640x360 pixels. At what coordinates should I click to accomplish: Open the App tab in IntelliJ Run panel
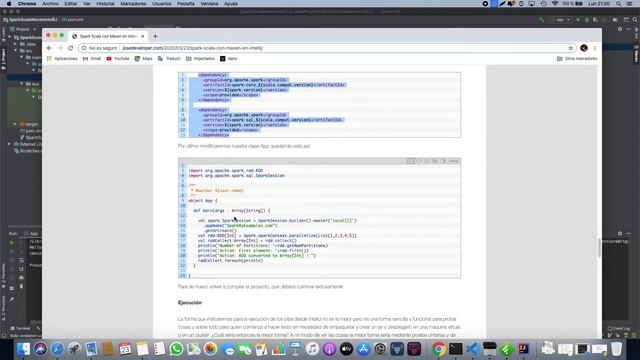click(31, 233)
